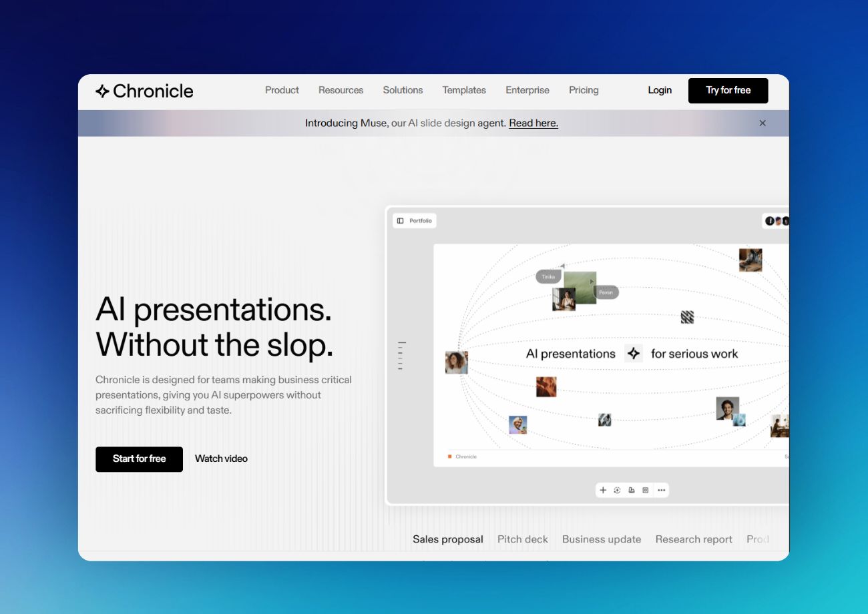Screen dimensions: 868x614
Task: Click the Chronicle star logo icon
Action: click(x=102, y=91)
